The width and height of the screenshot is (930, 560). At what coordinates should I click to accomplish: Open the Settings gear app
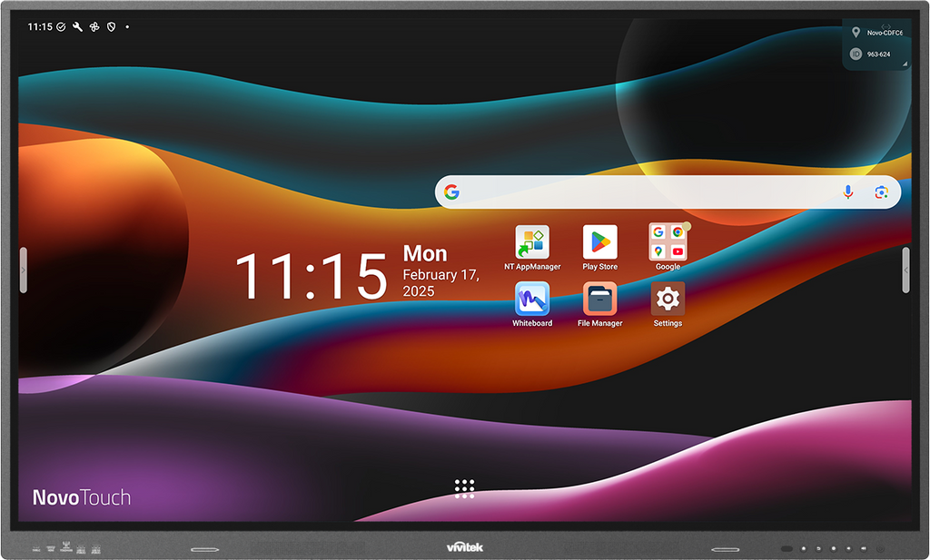pos(668,299)
